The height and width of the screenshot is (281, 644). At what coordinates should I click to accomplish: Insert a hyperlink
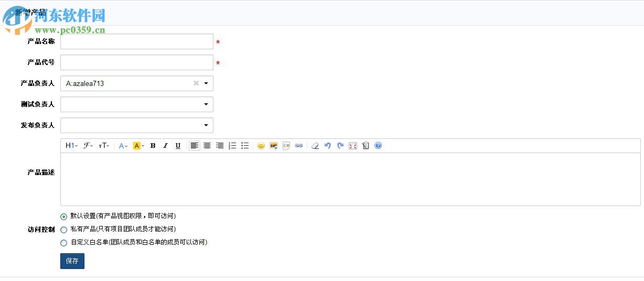pos(299,146)
